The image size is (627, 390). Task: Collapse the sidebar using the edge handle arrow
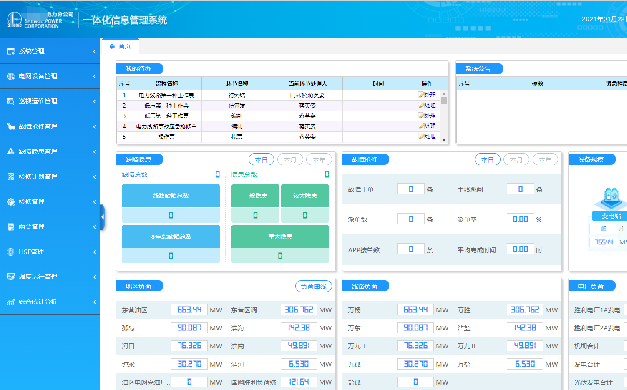pyautogui.click(x=102, y=217)
